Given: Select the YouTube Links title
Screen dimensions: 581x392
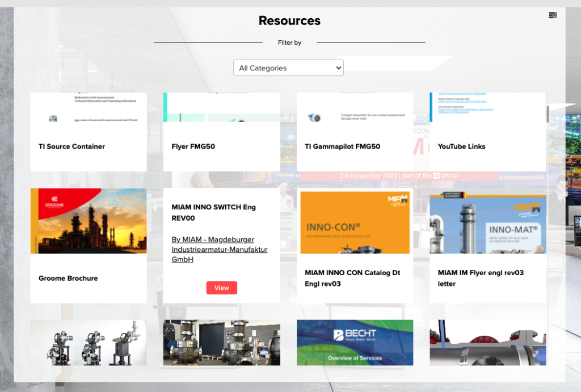Looking at the screenshot, I should tap(461, 146).
